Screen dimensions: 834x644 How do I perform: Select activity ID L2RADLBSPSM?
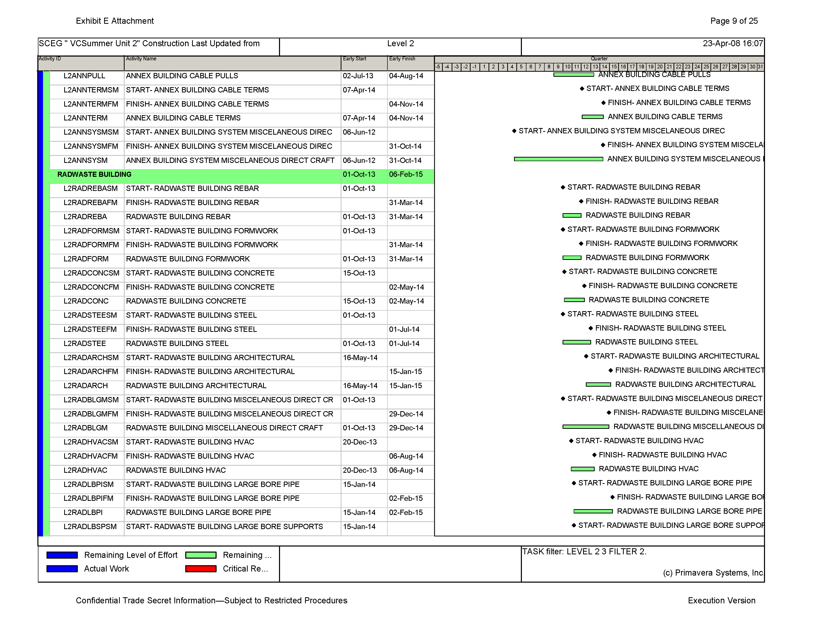(90, 527)
